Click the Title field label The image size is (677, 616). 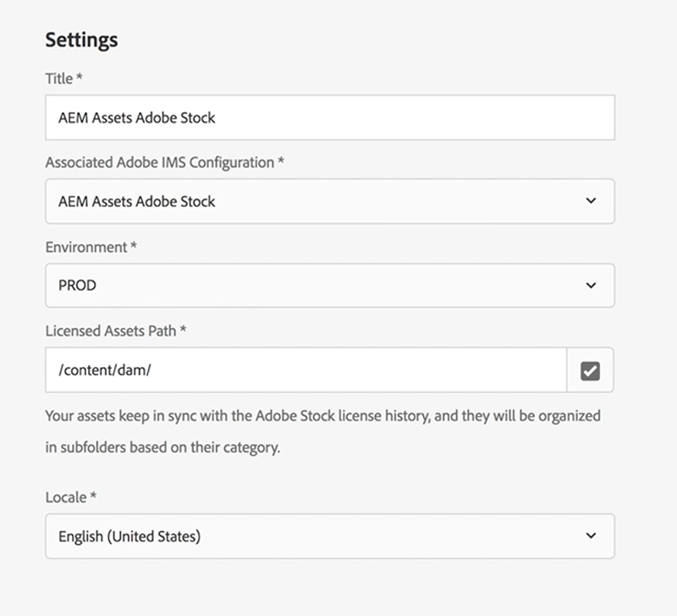coord(63,79)
